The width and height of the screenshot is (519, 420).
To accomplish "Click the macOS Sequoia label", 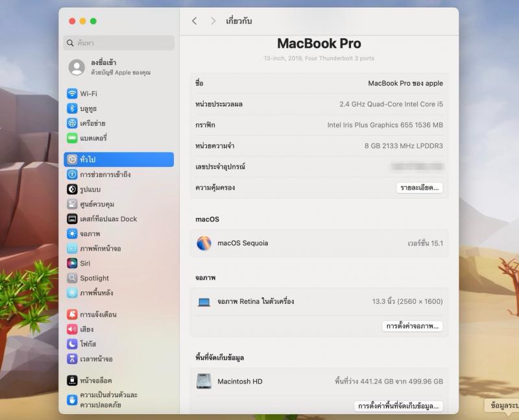I will tap(243, 243).
